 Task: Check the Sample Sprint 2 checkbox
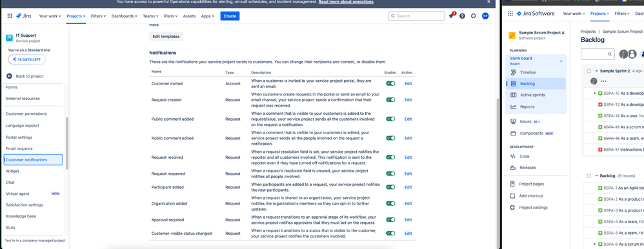(x=589, y=71)
